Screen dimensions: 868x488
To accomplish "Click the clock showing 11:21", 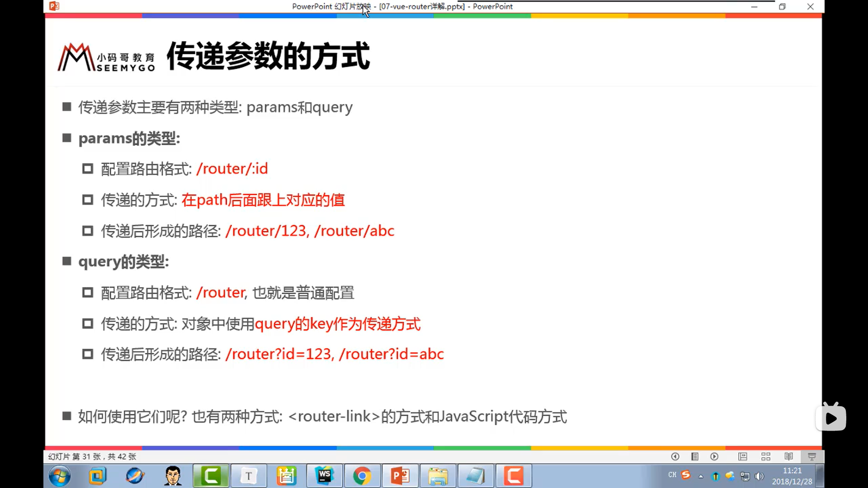I will [792, 476].
